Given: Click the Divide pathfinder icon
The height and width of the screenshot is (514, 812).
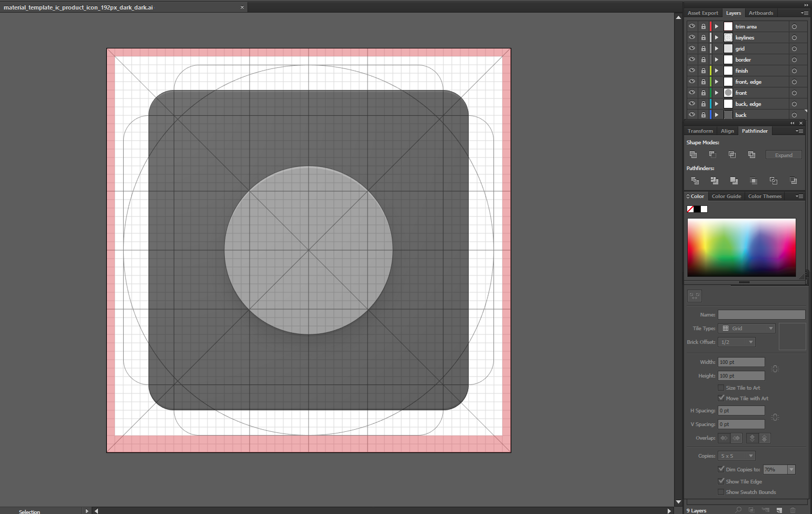Looking at the screenshot, I should (695, 180).
